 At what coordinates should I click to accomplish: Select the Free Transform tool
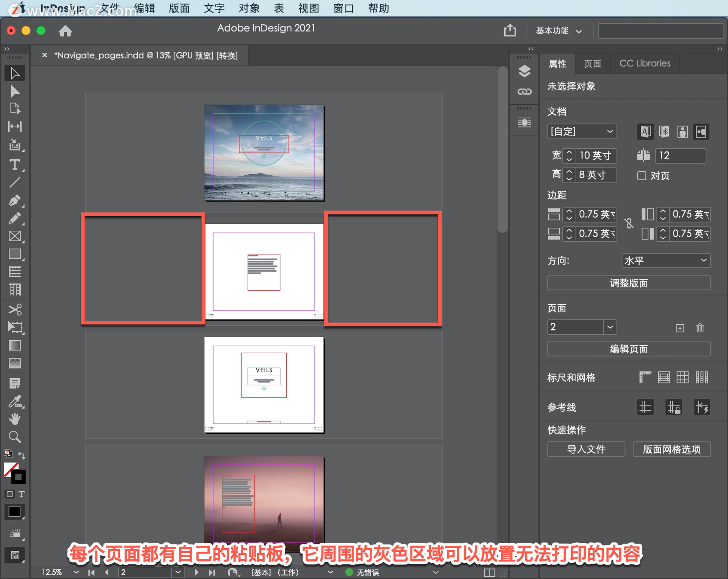pyautogui.click(x=15, y=327)
